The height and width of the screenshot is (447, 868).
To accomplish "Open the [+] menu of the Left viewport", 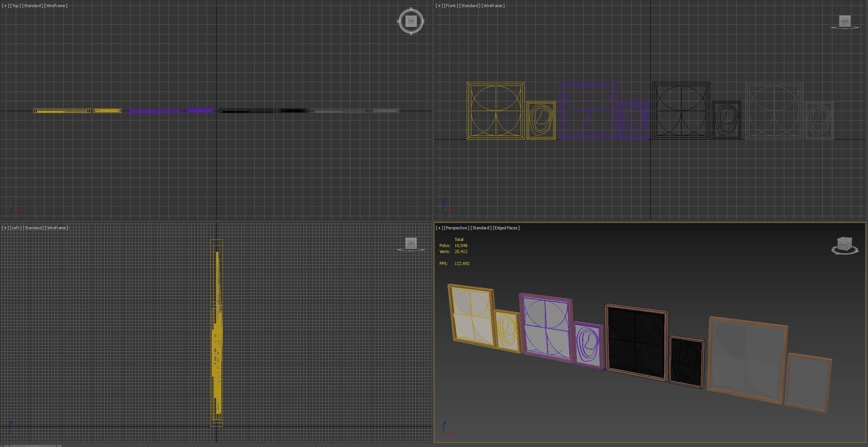I will [x=5, y=228].
